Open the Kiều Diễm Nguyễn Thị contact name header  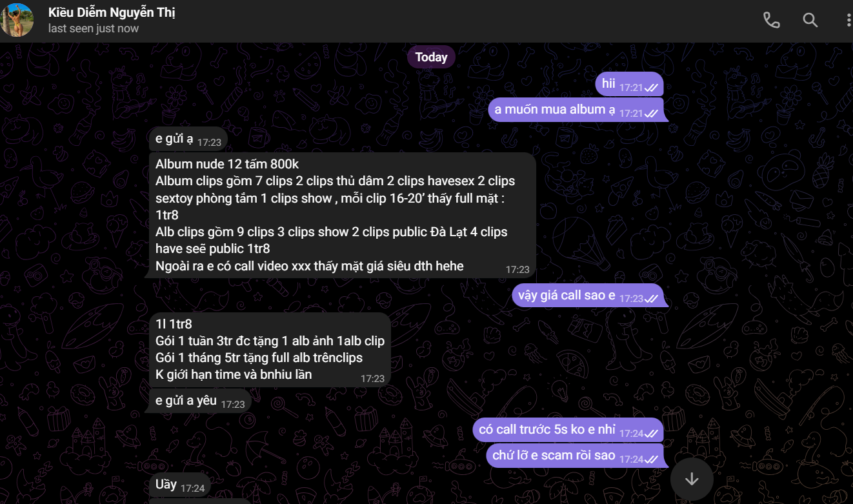click(x=112, y=12)
